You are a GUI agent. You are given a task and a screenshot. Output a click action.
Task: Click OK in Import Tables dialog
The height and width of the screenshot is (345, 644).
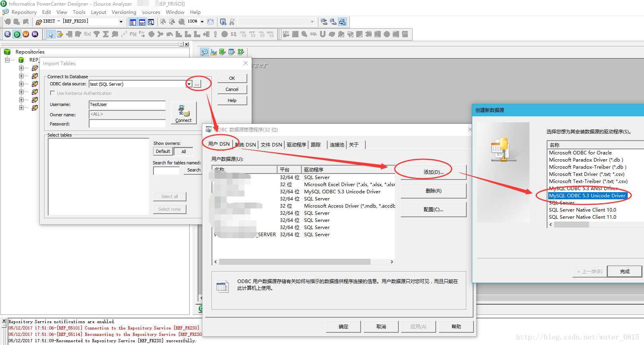[232, 78]
